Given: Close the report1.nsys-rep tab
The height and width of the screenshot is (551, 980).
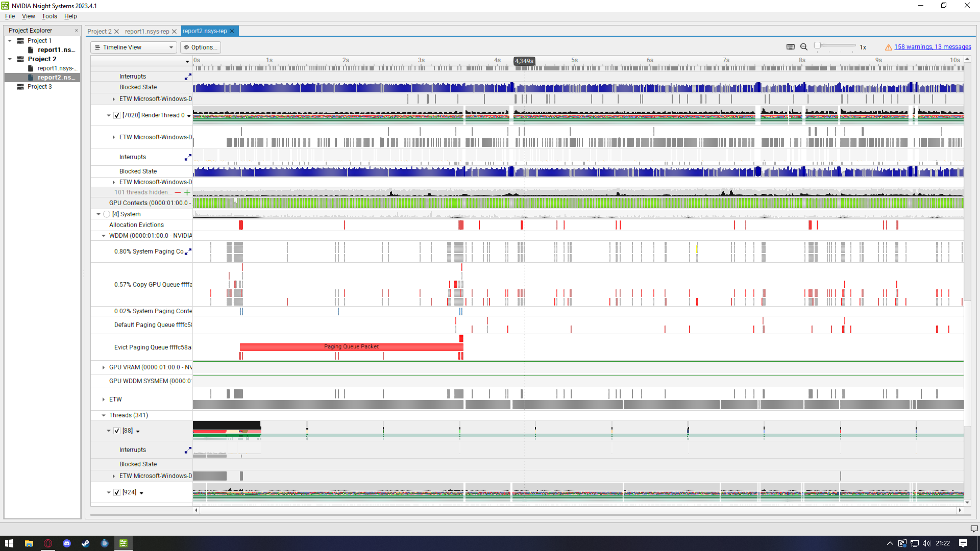Looking at the screenshot, I should [x=174, y=32].
